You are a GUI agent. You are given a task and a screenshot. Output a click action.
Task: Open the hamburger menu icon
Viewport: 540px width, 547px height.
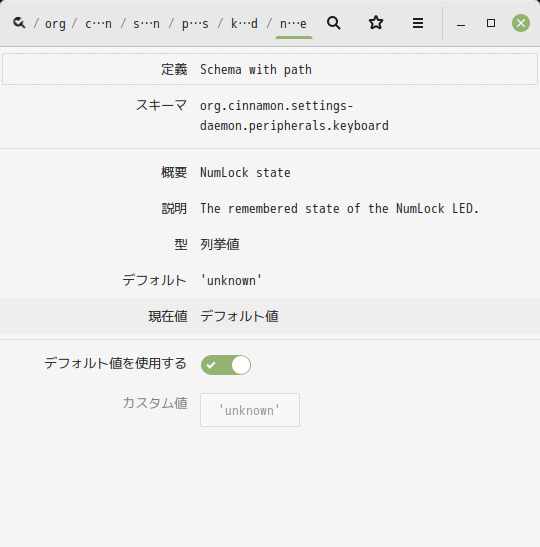(x=418, y=23)
